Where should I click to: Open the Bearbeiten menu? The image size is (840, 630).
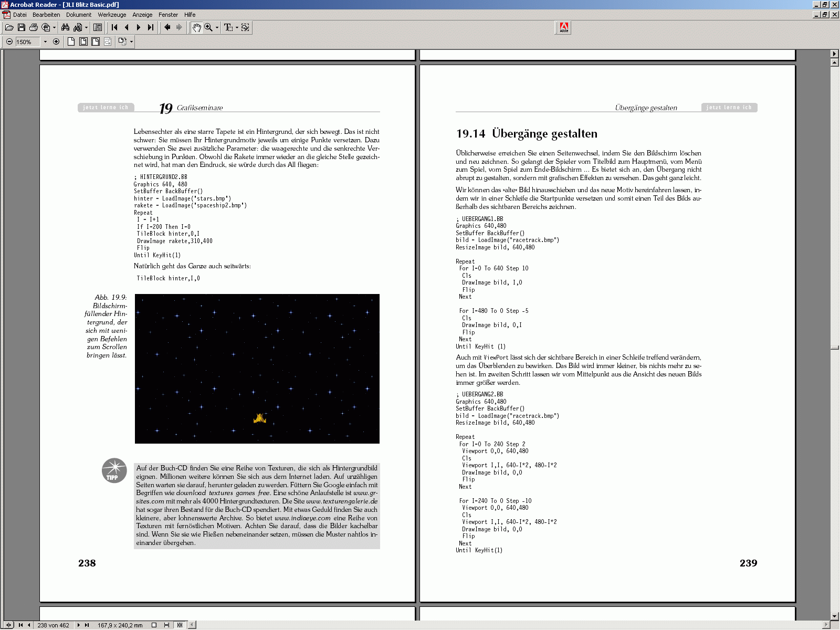pyautogui.click(x=46, y=15)
